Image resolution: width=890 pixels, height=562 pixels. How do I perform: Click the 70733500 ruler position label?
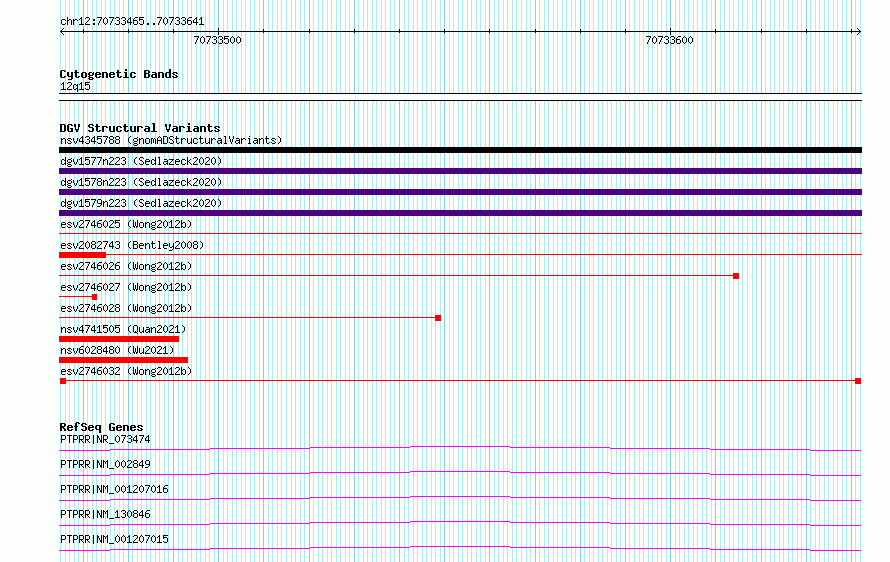click(x=217, y=40)
